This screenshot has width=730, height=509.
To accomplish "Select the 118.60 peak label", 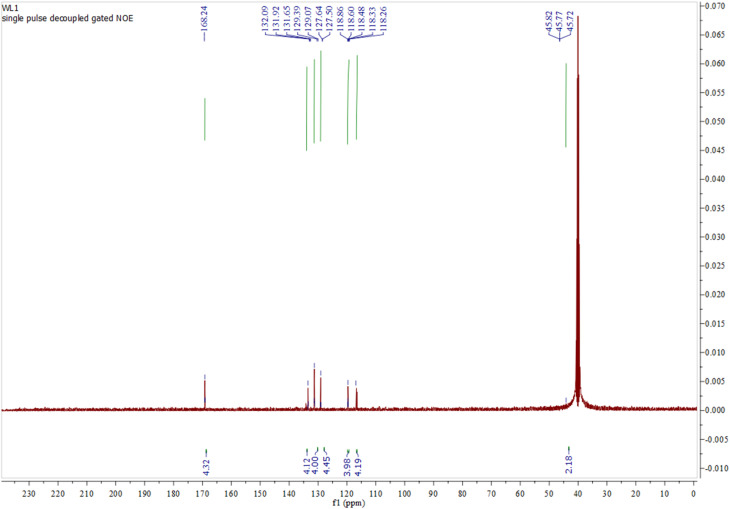I will tap(351, 18).
